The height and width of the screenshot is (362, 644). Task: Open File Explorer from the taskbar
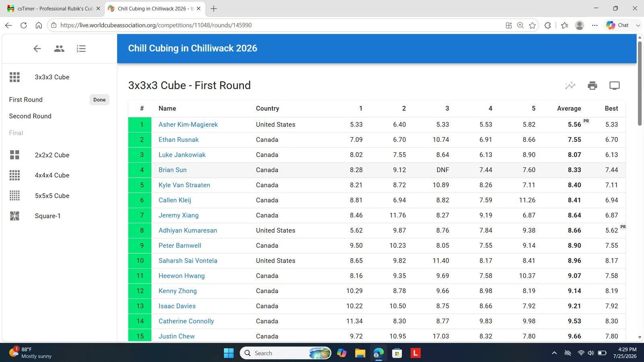coord(360,353)
